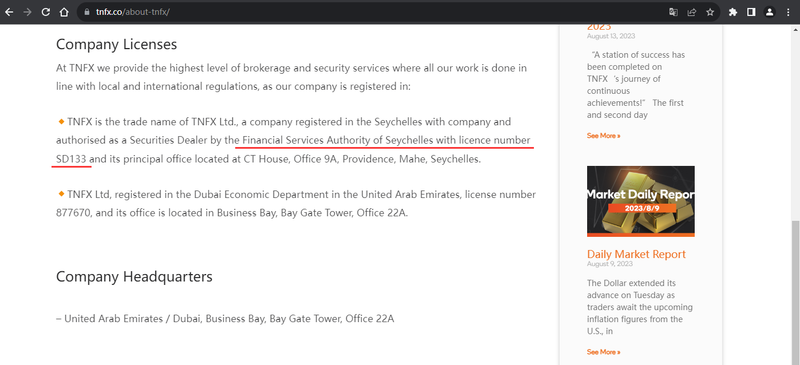Click See More under Daily Market Report
Viewport: 800px width, 365px height.
point(604,352)
